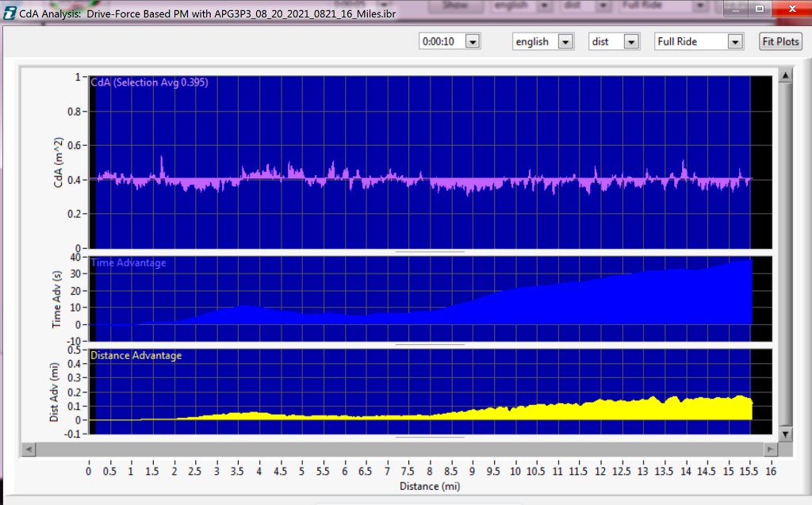Open the Full Ride range selector dropdown
This screenshot has height=505, width=812.
click(736, 41)
